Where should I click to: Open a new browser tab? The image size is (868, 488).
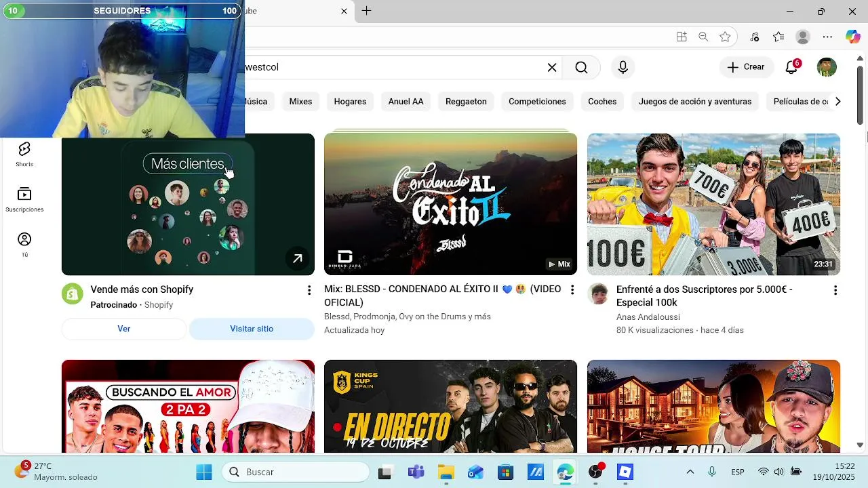click(366, 11)
